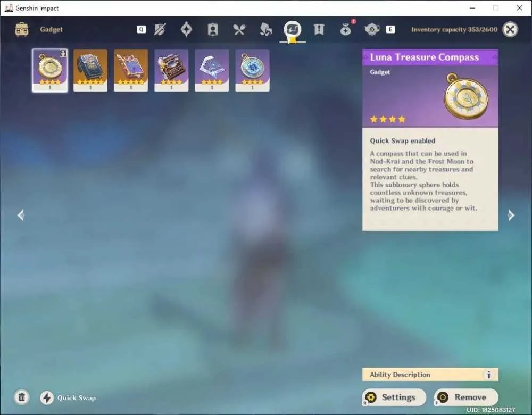The height and width of the screenshot is (415, 532).
Task: Select the typewriter gadget
Action: 171,71
